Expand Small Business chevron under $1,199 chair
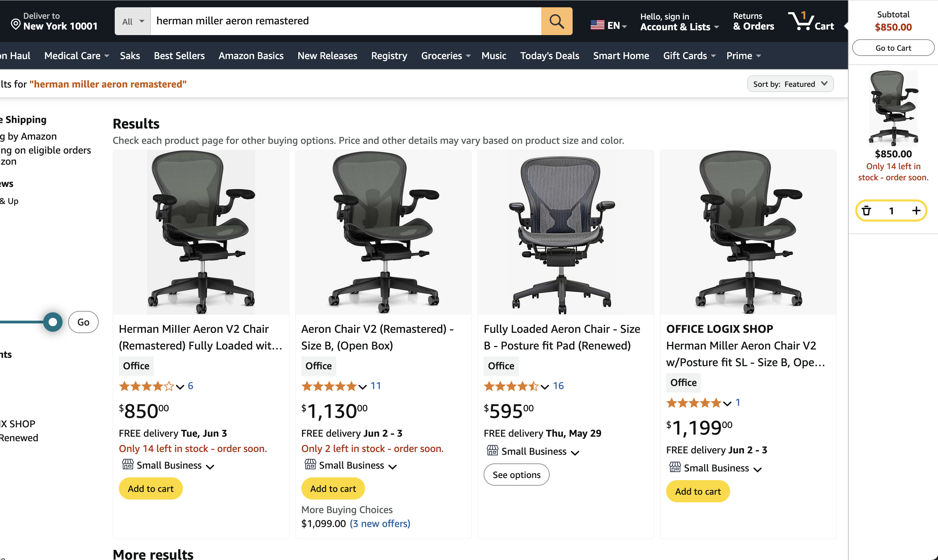The width and height of the screenshot is (938, 560). 757,469
